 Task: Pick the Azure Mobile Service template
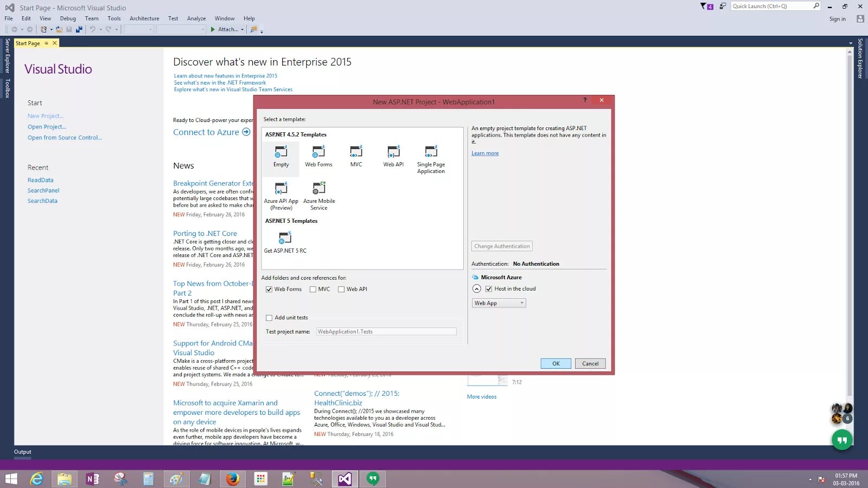(319, 196)
